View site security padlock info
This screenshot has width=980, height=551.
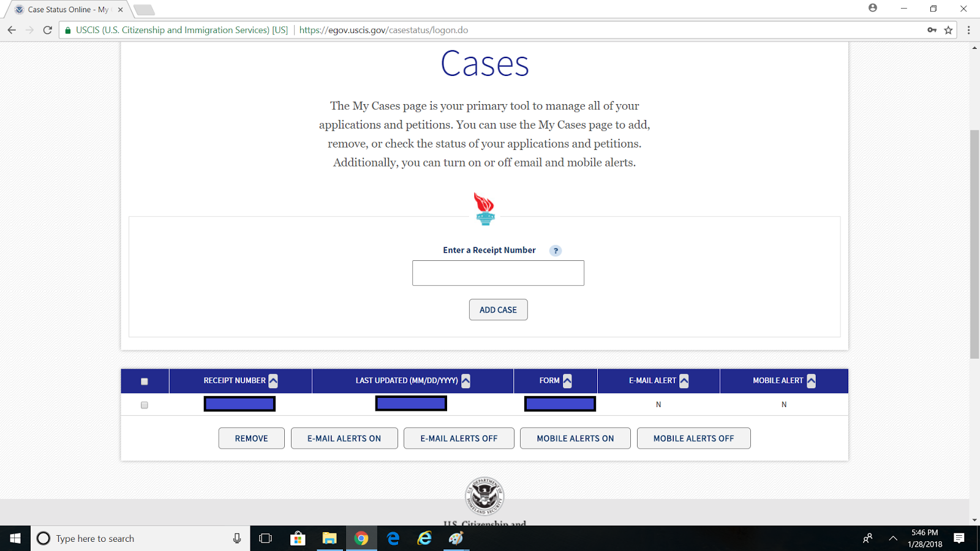pyautogui.click(x=68, y=30)
